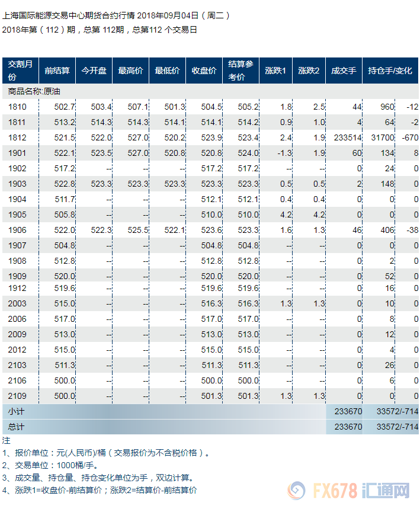
Task: Click high price 525.5 in 1906 row
Action: pos(138,230)
